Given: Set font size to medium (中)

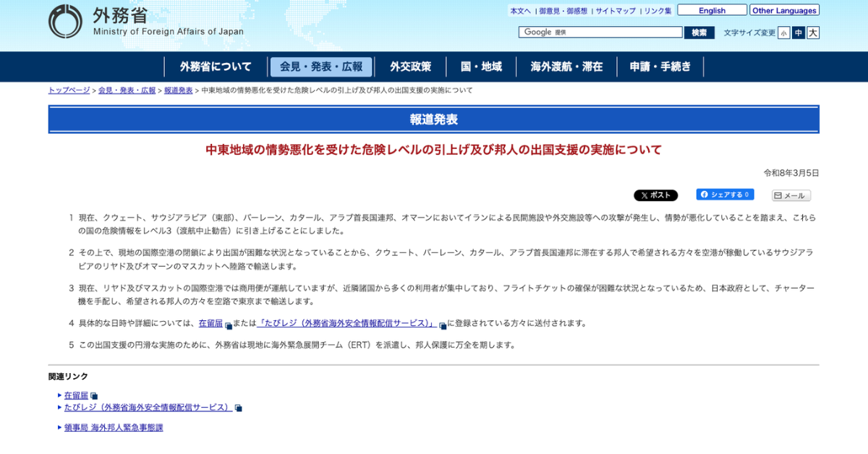Looking at the screenshot, I should (x=798, y=33).
